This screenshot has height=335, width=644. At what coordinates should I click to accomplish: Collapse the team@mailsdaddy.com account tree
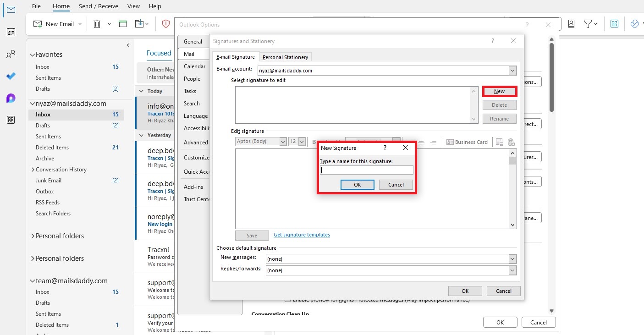[x=32, y=281]
